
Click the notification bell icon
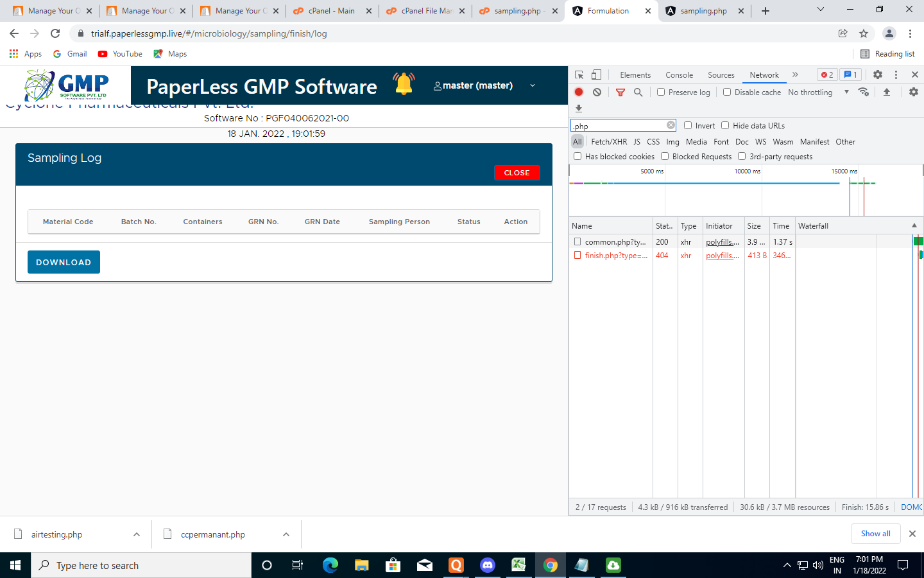[404, 85]
